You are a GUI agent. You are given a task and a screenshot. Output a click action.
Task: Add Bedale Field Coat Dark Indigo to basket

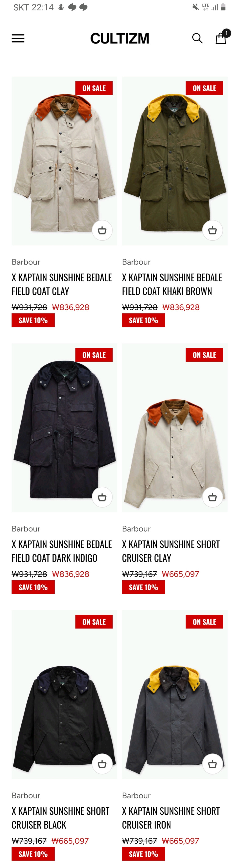tap(102, 497)
